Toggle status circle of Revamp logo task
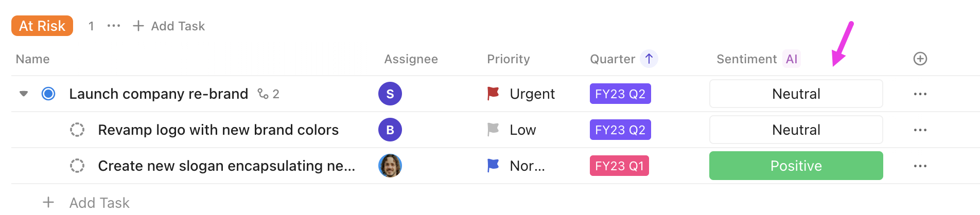Image resolution: width=980 pixels, height=215 pixels. 77,130
